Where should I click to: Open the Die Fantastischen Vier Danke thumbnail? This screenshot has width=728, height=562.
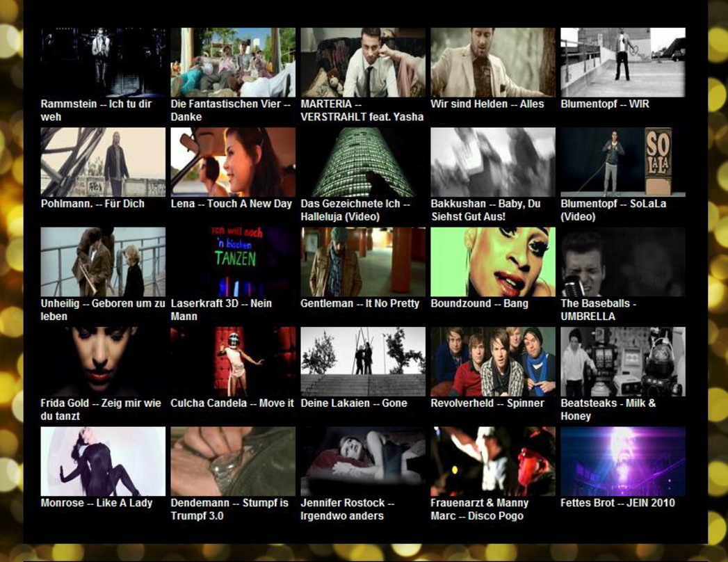point(233,62)
